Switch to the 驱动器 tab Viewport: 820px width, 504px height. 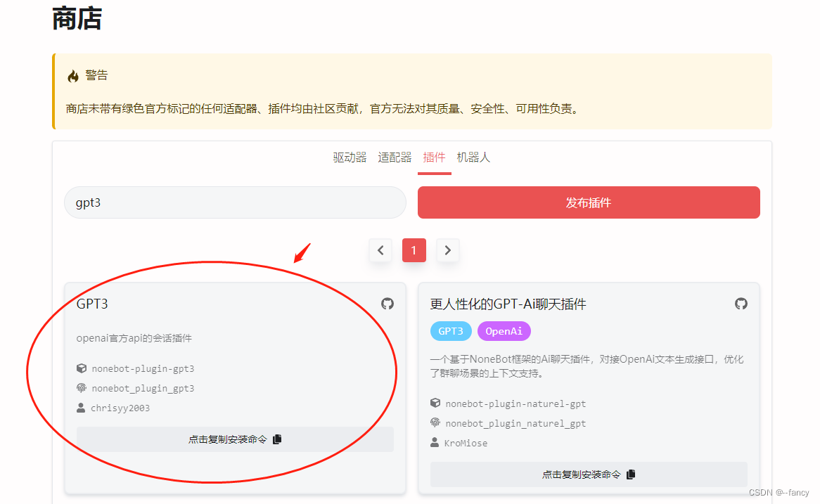pyautogui.click(x=349, y=157)
